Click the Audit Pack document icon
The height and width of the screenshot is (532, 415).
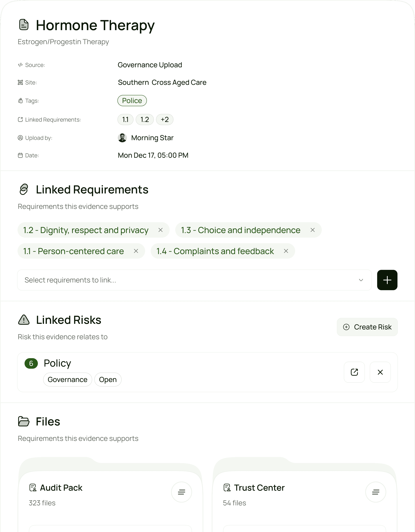[x=33, y=487]
